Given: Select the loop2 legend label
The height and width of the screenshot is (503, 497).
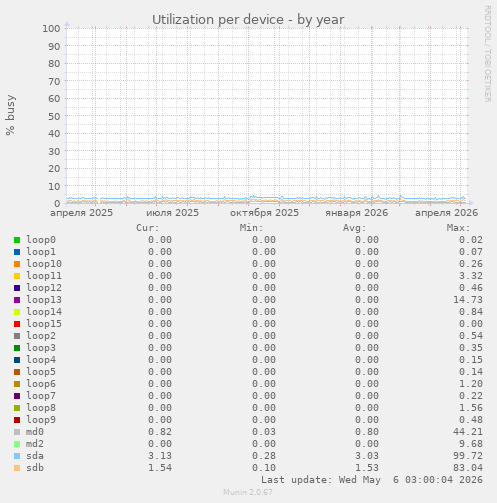Looking at the screenshot, I should point(41,336).
